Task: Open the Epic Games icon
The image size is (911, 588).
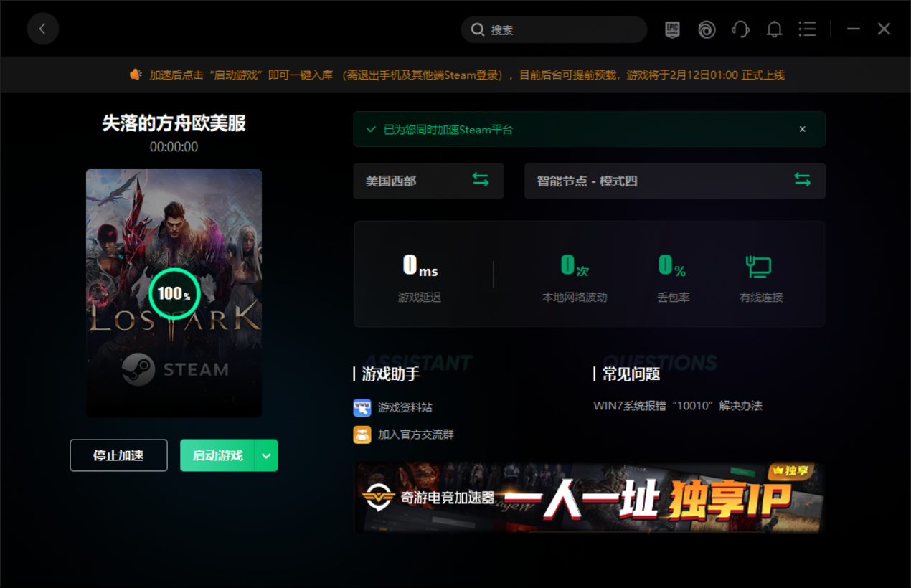Action: coord(672,29)
